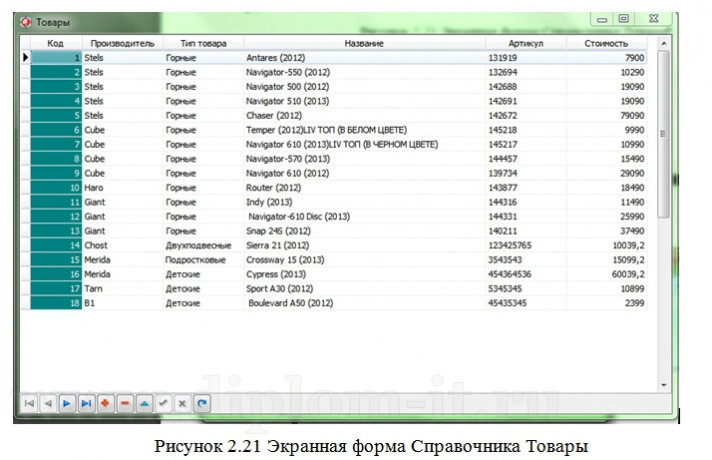Click article cell '139734'
Image resolution: width=712 pixels, height=460 pixels.
point(526,173)
